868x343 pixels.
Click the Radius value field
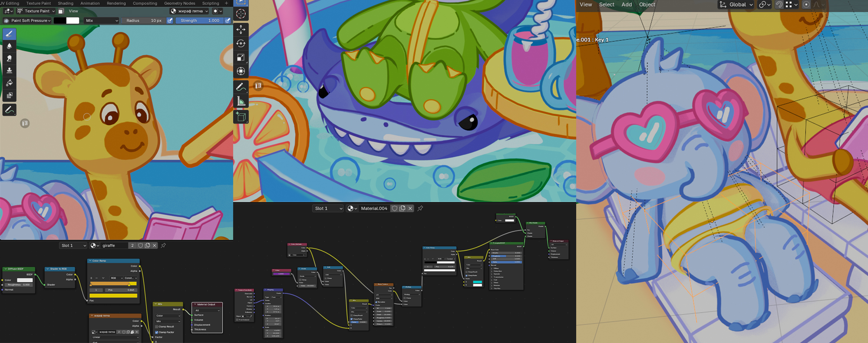click(x=144, y=20)
